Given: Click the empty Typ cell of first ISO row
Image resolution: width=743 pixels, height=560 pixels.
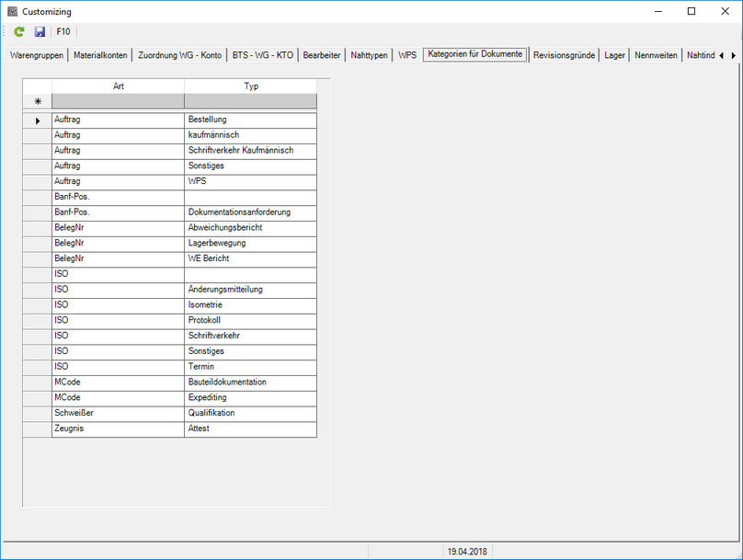Looking at the screenshot, I should (250, 274).
